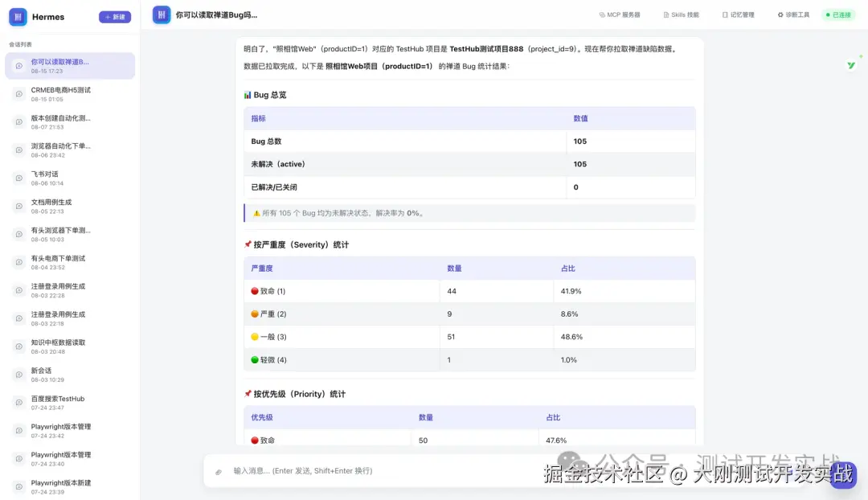Open conversation 文档用例生成
Image resolution: width=868 pixels, height=500 pixels.
point(70,207)
